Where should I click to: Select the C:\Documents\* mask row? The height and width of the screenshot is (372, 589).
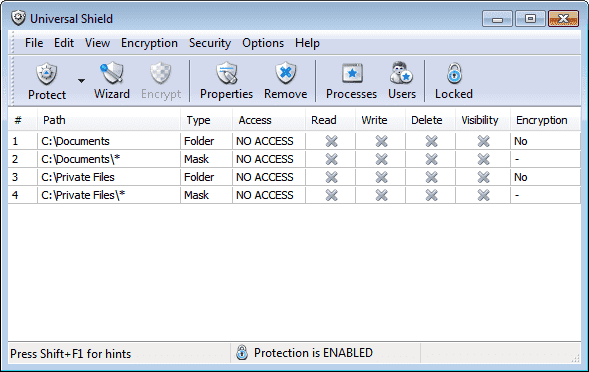[294, 159]
